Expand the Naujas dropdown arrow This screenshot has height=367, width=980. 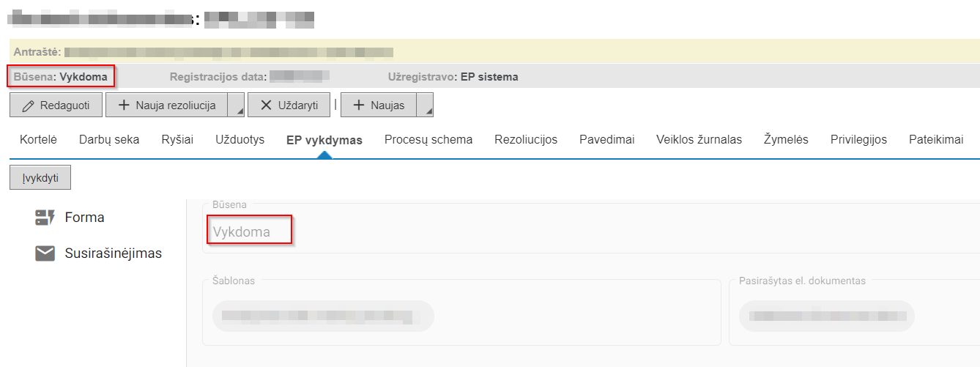(x=426, y=106)
